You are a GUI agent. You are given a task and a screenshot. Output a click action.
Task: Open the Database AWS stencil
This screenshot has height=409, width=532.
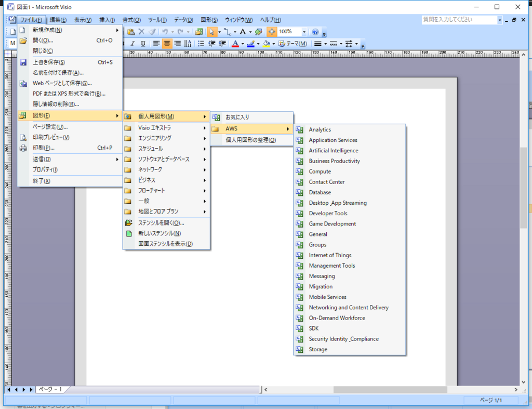pyautogui.click(x=350, y=192)
